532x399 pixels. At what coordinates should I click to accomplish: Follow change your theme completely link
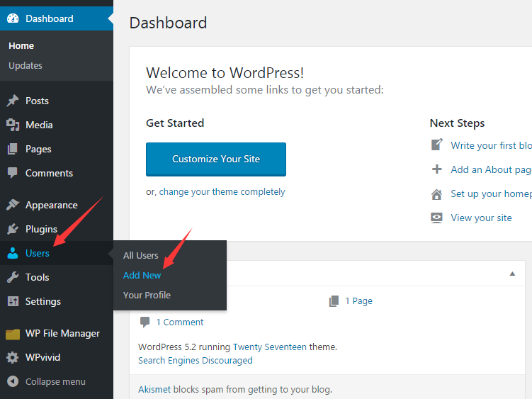[x=222, y=192]
